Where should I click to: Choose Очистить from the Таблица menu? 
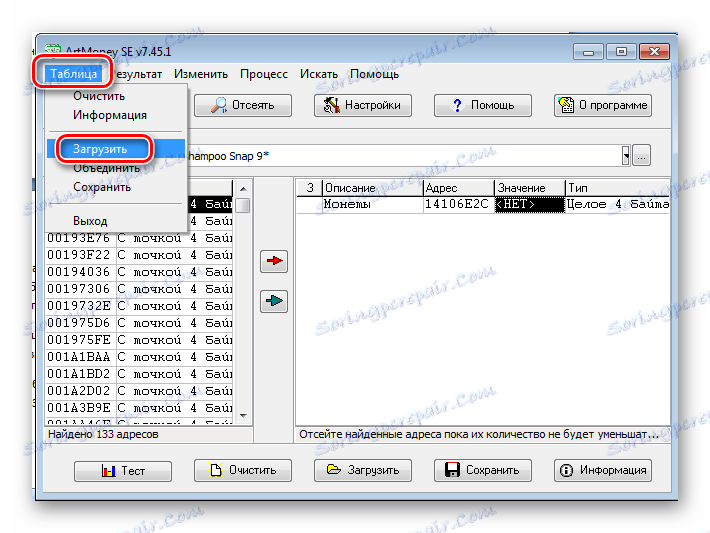coord(116,96)
